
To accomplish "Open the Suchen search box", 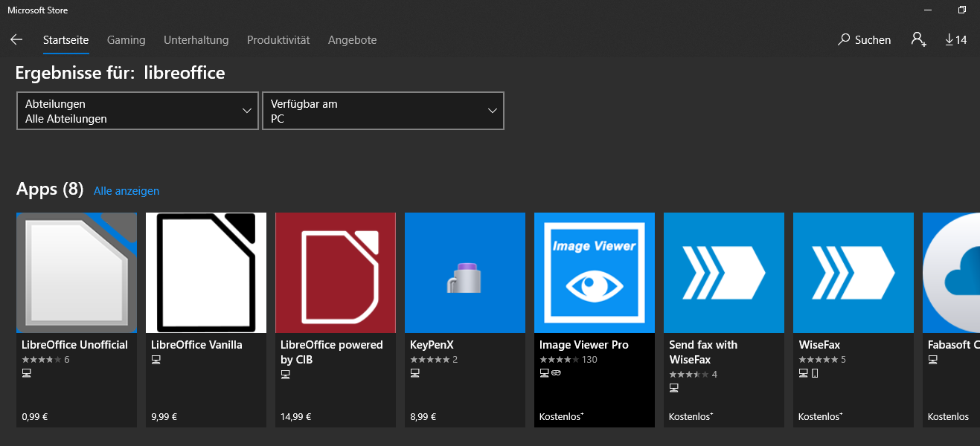I will coord(864,40).
